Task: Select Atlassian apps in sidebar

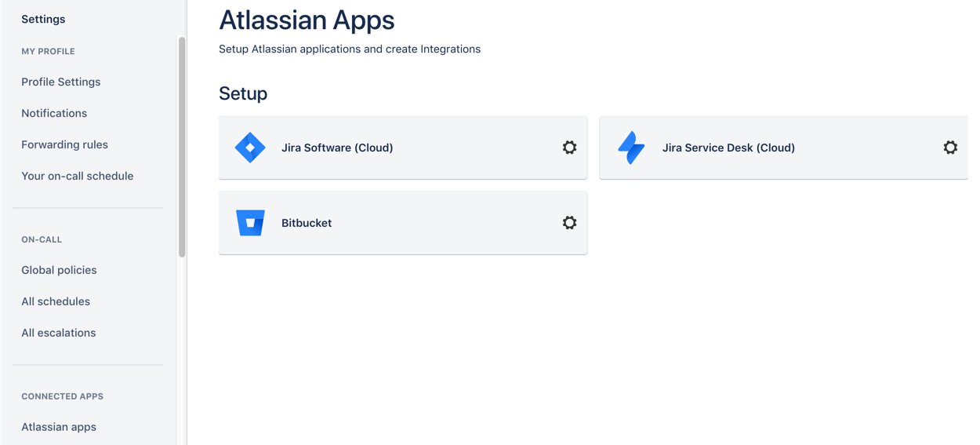Action: pyautogui.click(x=59, y=427)
